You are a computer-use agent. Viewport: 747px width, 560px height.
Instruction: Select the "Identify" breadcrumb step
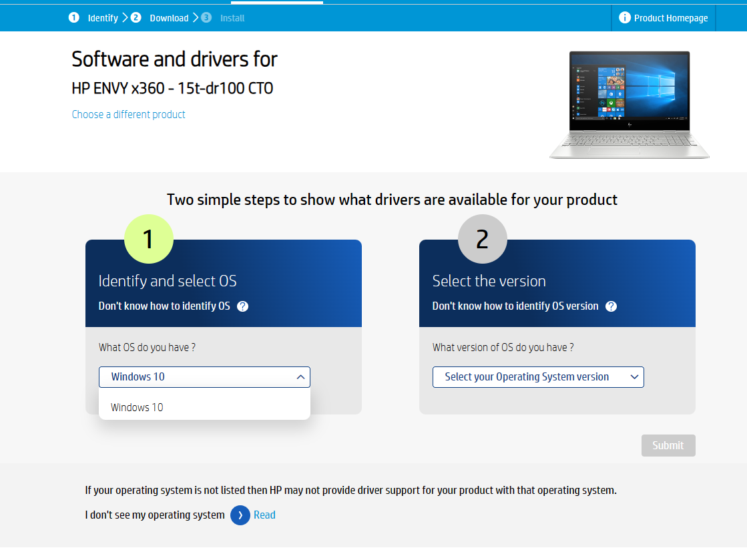(x=103, y=18)
